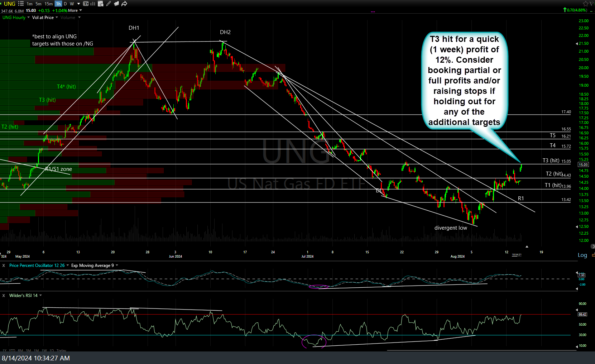Open the watchlist icon beside UNG
Screen dimensions: 595x364
(x=21, y=4)
